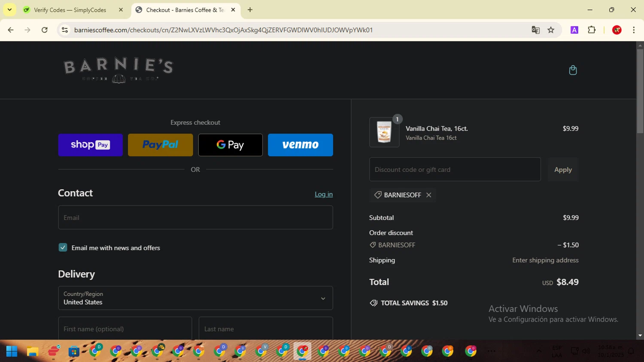Remove the BARNIESOFF discount code
644x362 pixels.
tap(428, 195)
